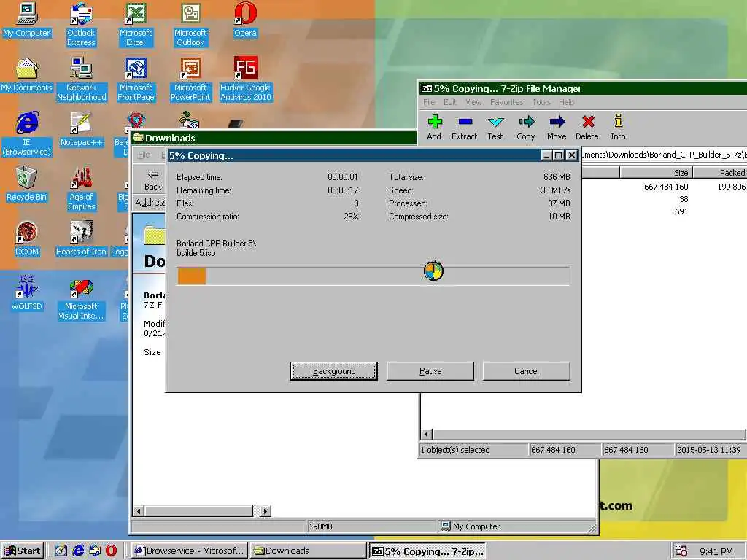This screenshot has height=560, width=747.
Task: Open the File menu in Downloads window
Action: click(x=144, y=155)
